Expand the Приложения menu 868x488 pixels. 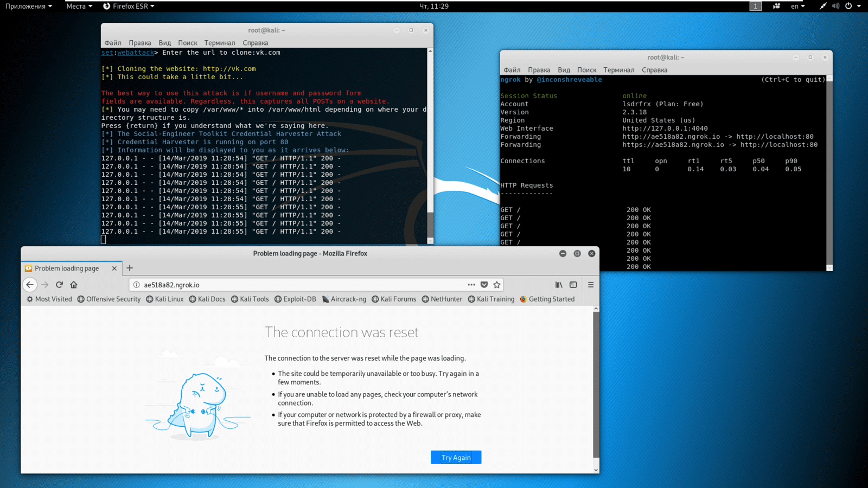tap(28, 6)
